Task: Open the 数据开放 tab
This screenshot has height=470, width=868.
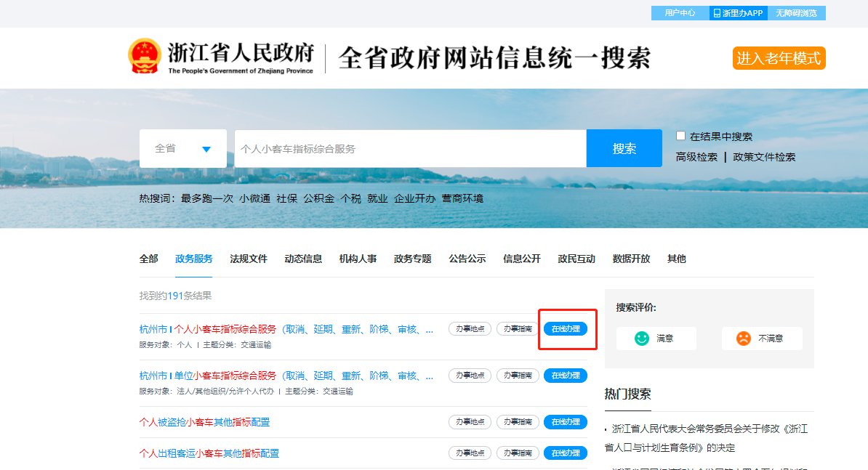Action: click(631, 259)
